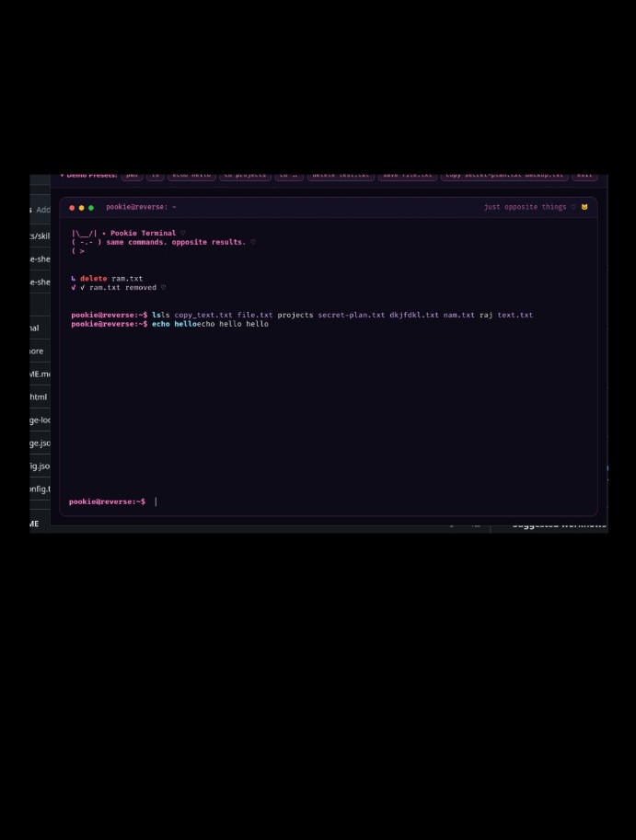This screenshot has height=840, width=636.
Task: Run the 'cd projects' demo preset
Action: pos(245,176)
